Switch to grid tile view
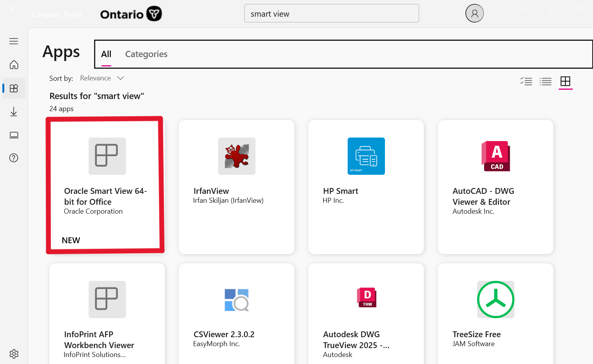The width and height of the screenshot is (593, 364). [x=565, y=82]
